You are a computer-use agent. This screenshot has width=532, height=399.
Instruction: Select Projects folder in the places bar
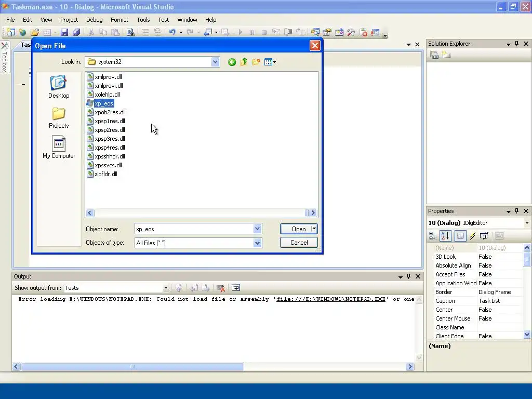pos(59,118)
